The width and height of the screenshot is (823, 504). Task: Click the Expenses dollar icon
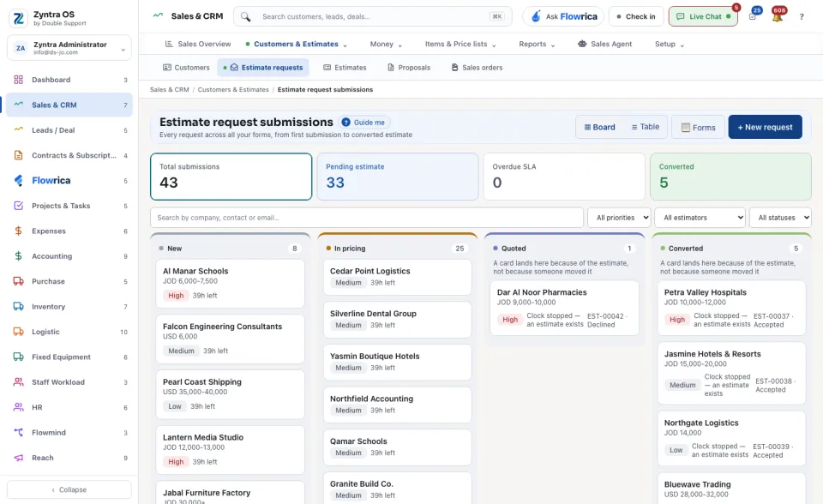coord(18,231)
